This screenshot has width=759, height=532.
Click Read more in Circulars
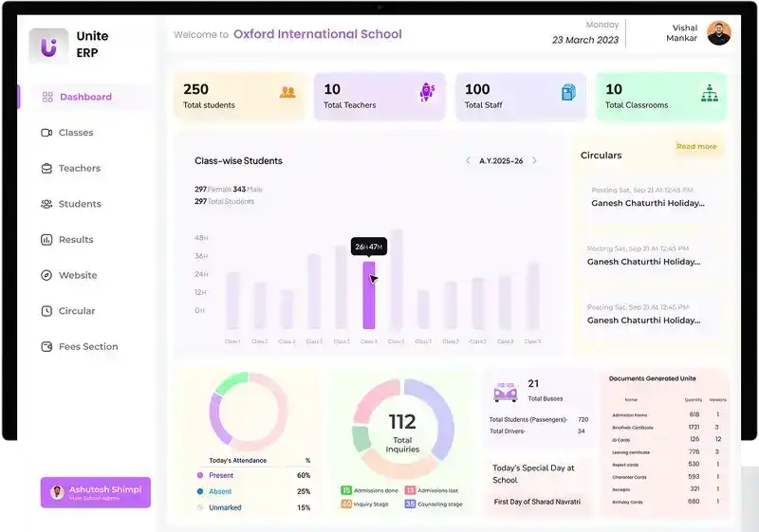coord(696,147)
